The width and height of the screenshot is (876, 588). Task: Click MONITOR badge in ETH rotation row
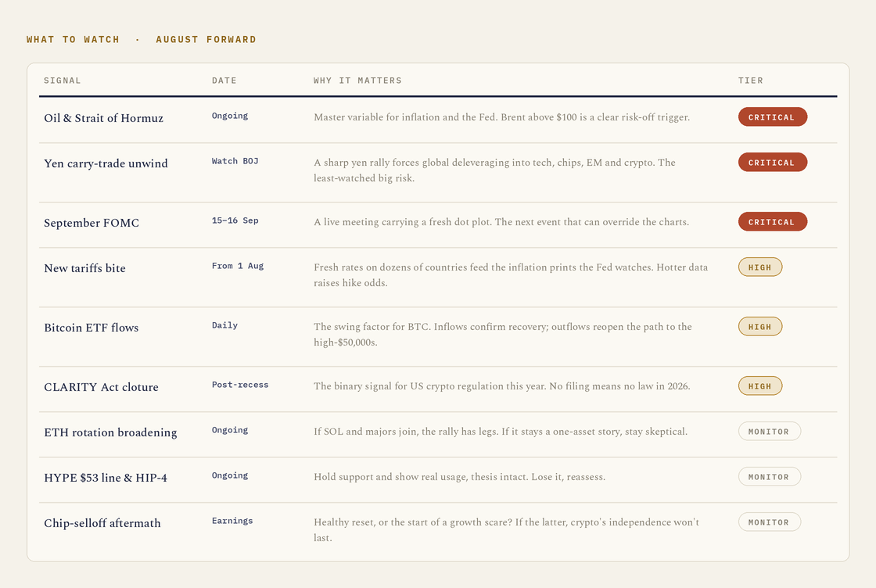click(x=770, y=431)
